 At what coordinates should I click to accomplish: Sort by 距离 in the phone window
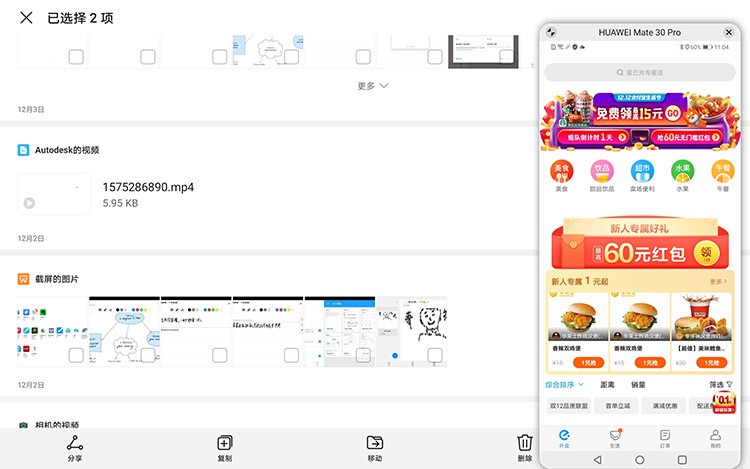tap(607, 384)
